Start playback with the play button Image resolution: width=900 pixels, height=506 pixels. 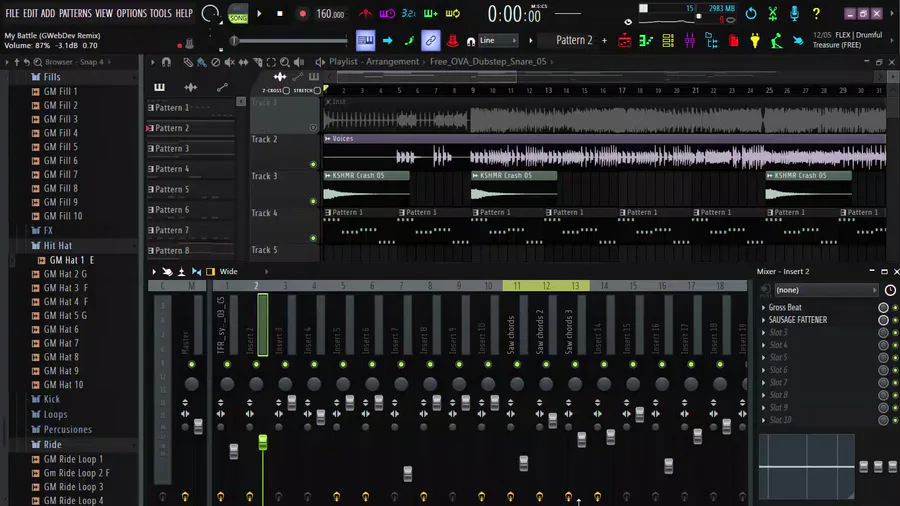(x=259, y=14)
